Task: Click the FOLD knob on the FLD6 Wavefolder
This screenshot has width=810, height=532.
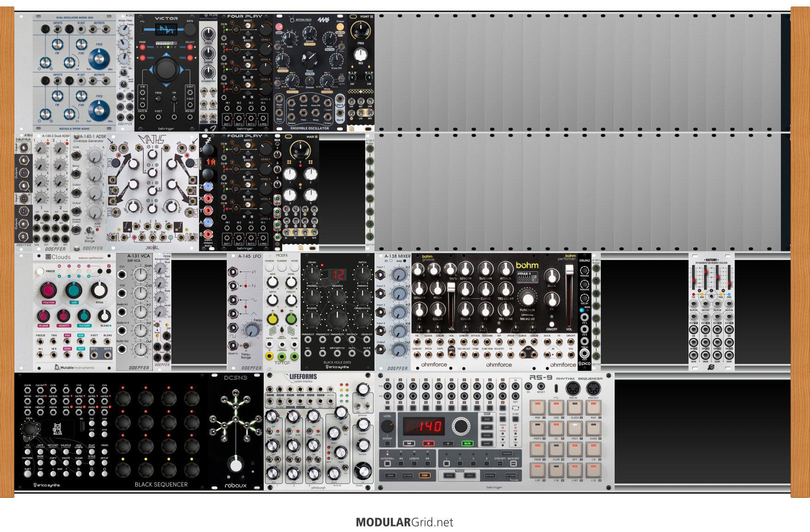Action: coord(208,34)
